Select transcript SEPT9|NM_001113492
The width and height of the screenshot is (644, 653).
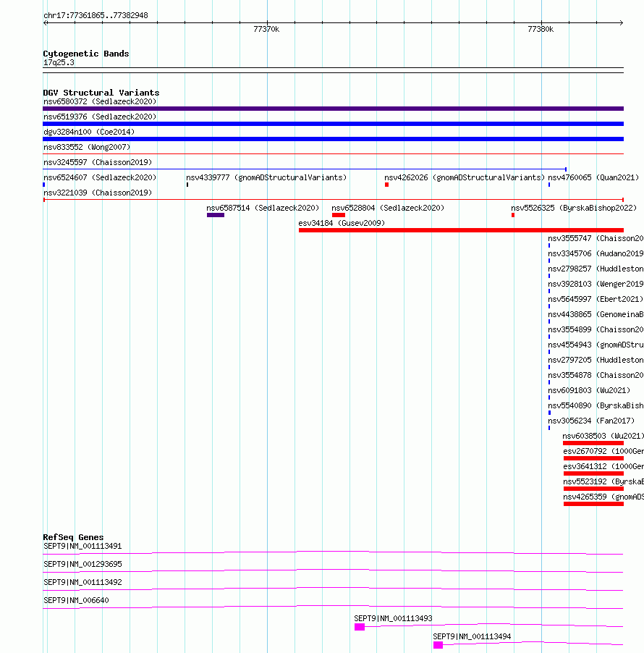82,582
